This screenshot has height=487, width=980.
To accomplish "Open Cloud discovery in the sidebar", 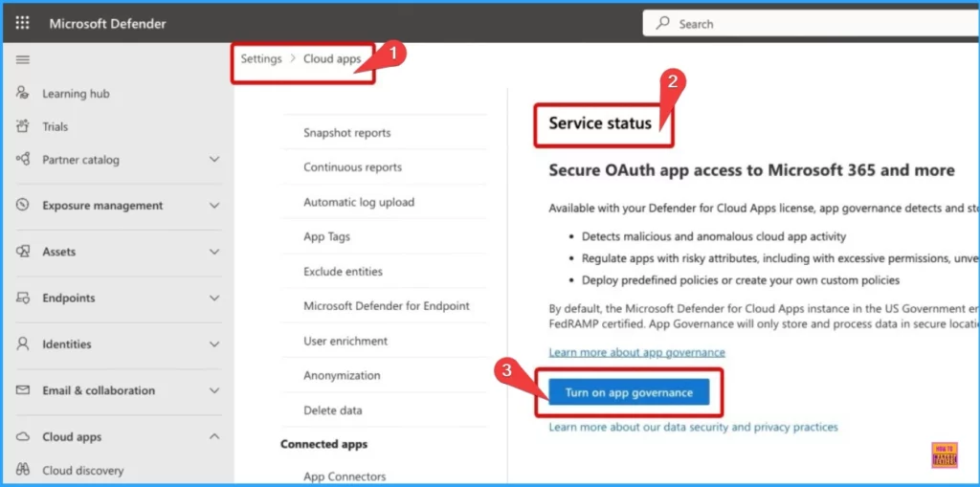I will (x=83, y=470).
